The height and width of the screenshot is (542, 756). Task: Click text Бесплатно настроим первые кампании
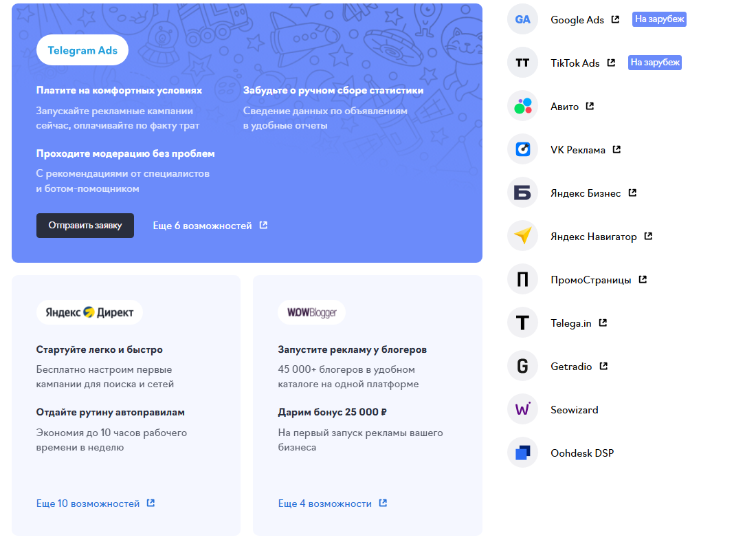104,377
